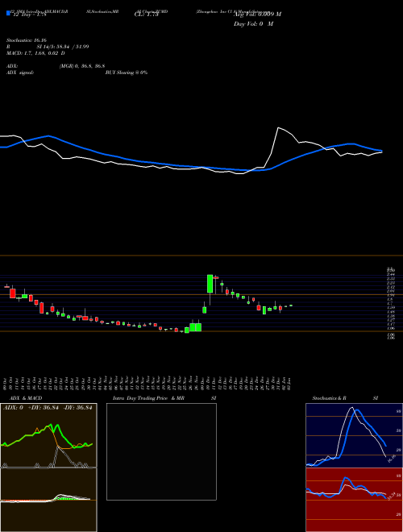Click the peak of the white line in the main chart
This screenshot has width=403, height=532.
click(278, 128)
